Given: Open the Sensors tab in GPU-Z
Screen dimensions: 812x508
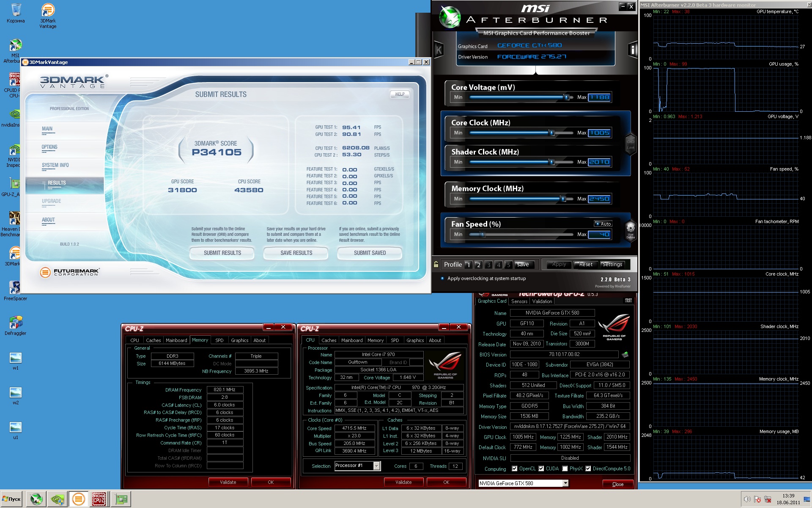Looking at the screenshot, I should (519, 301).
